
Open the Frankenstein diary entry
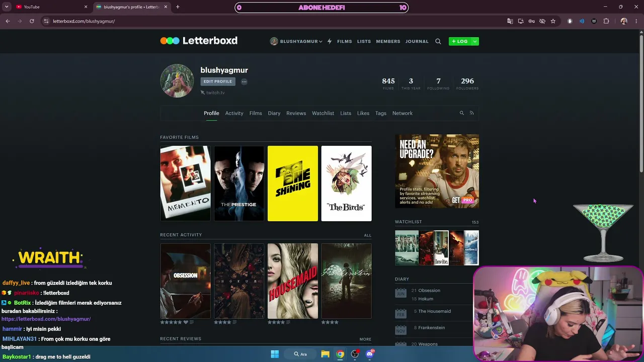[432, 328]
